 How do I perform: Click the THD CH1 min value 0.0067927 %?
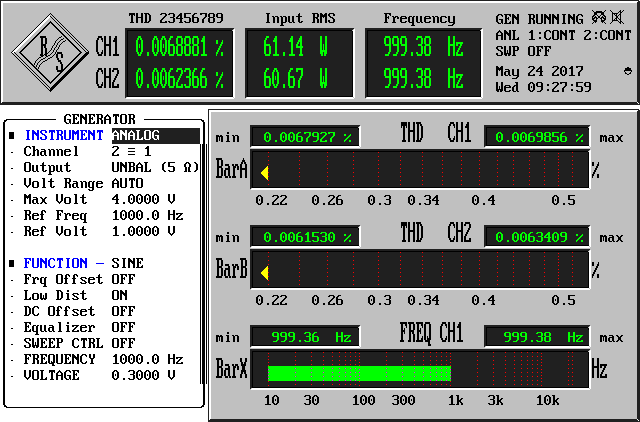point(305,137)
